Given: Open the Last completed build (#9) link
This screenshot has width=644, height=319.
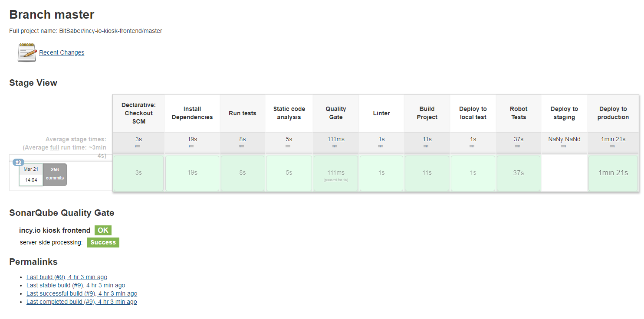Looking at the screenshot, I should [x=82, y=302].
